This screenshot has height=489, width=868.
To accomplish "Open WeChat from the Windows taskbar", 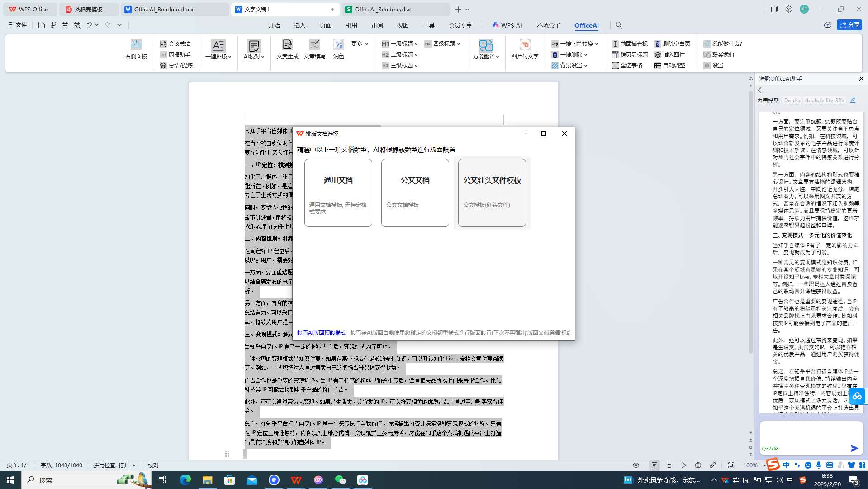I will pos(340,480).
